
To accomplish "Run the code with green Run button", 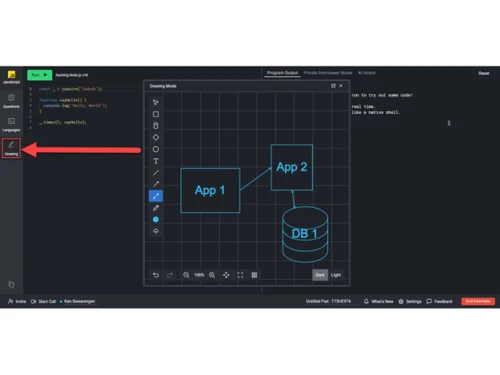I will tap(39, 75).
